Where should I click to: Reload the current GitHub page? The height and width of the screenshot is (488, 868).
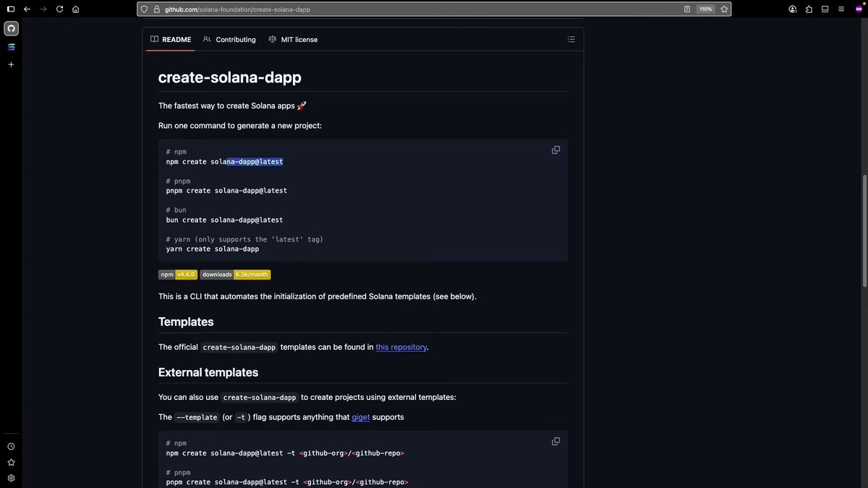tap(59, 9)
